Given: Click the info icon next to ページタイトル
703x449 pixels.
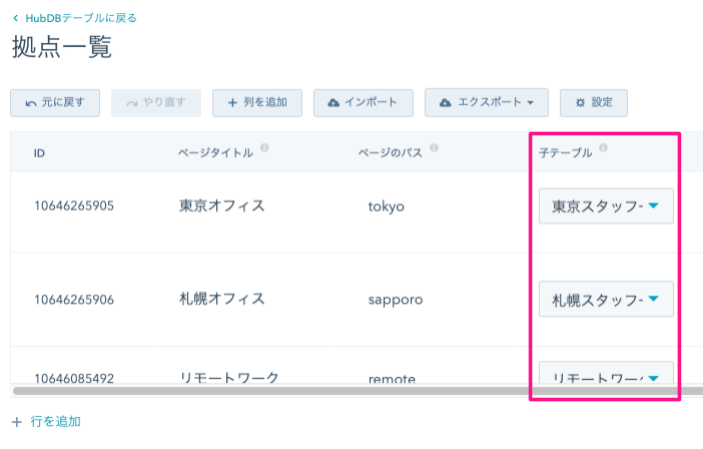Looking at the screenshot, I should tap(264, 149).
